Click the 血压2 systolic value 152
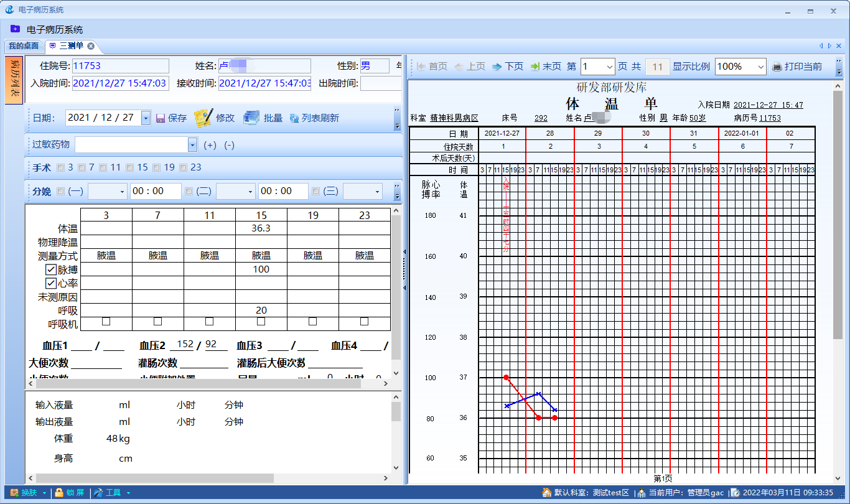Screen dimensions: 850x504 [x=185, y=345]
